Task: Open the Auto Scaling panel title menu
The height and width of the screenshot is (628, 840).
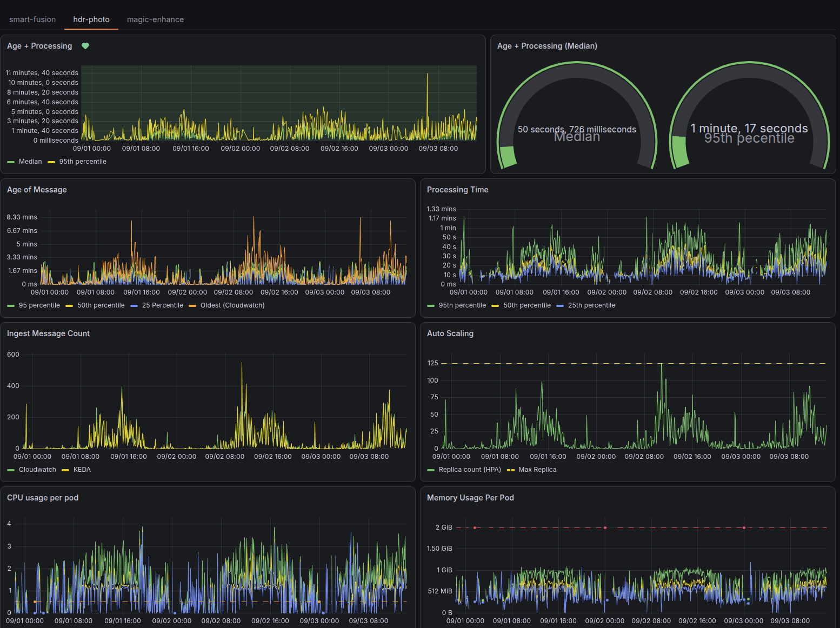Action: pos(450,333)
